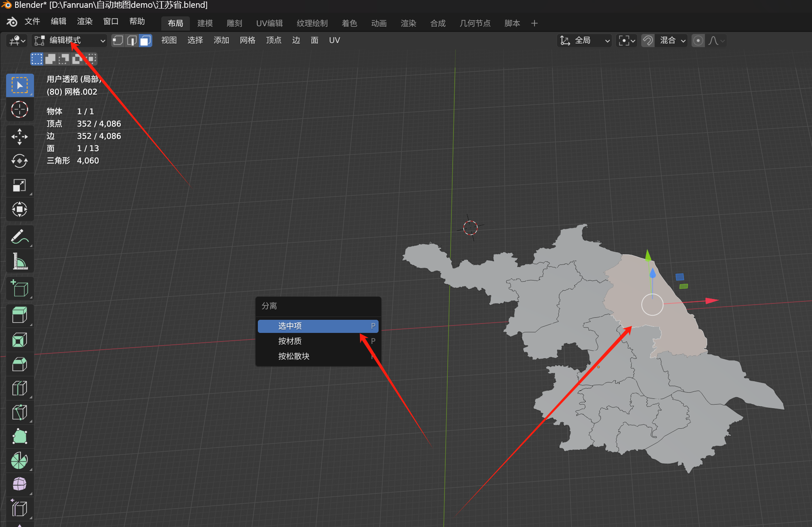The height and width of the screenshot is (527, 812).
Task: Select the Annotate pencil tool
Action: (x=20, y=237)
